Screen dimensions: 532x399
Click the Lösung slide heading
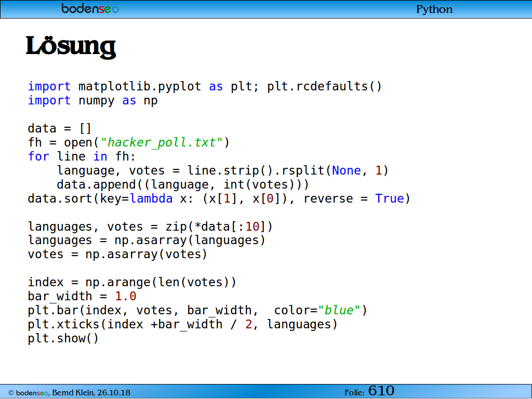click(x=71, y=47)
